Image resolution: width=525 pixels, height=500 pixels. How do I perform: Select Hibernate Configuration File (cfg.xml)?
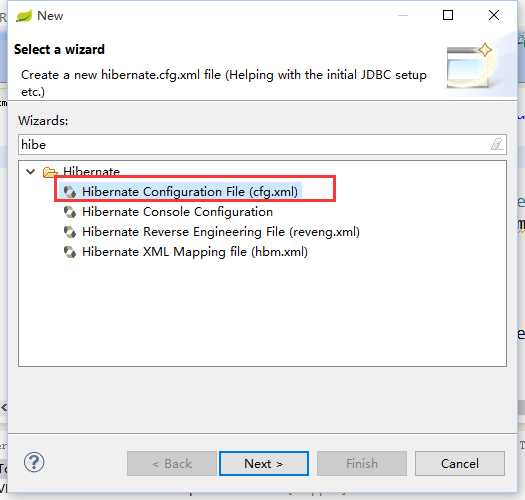pos(190,192)
